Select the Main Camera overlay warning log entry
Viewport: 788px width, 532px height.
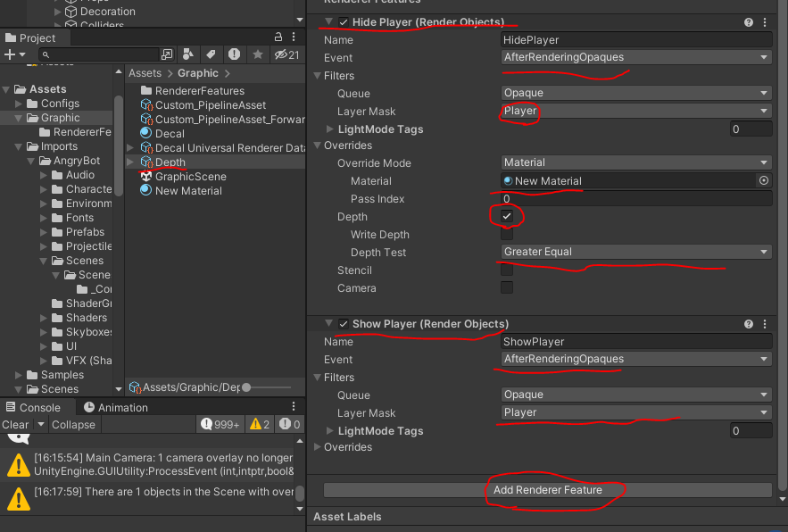coord(150,465)
